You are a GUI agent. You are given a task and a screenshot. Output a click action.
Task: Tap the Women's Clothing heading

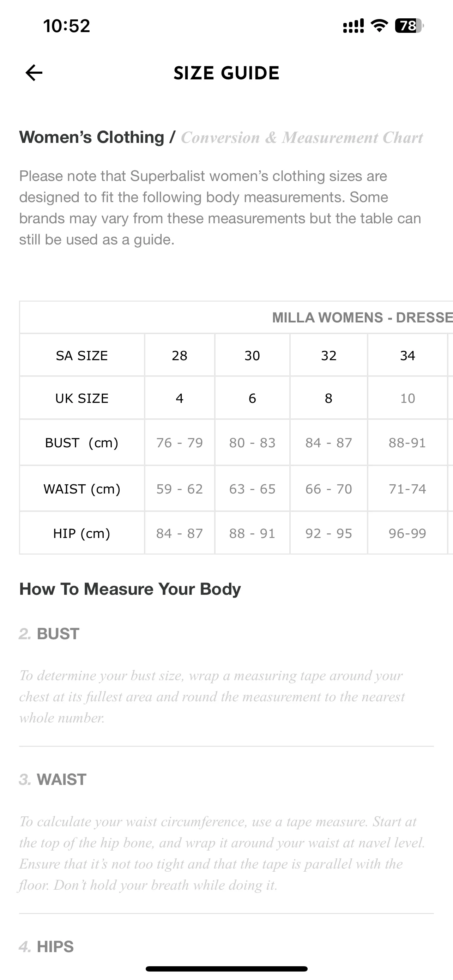(92, 137)
